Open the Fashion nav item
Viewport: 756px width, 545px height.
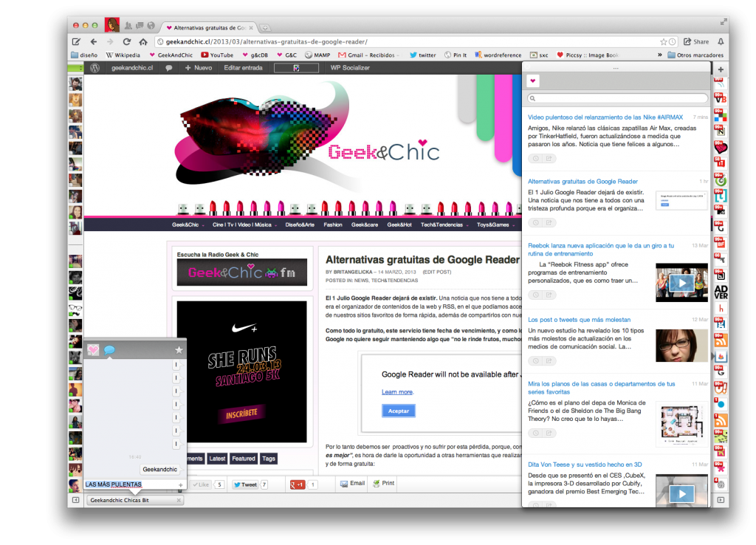click(x=333, y=224)
